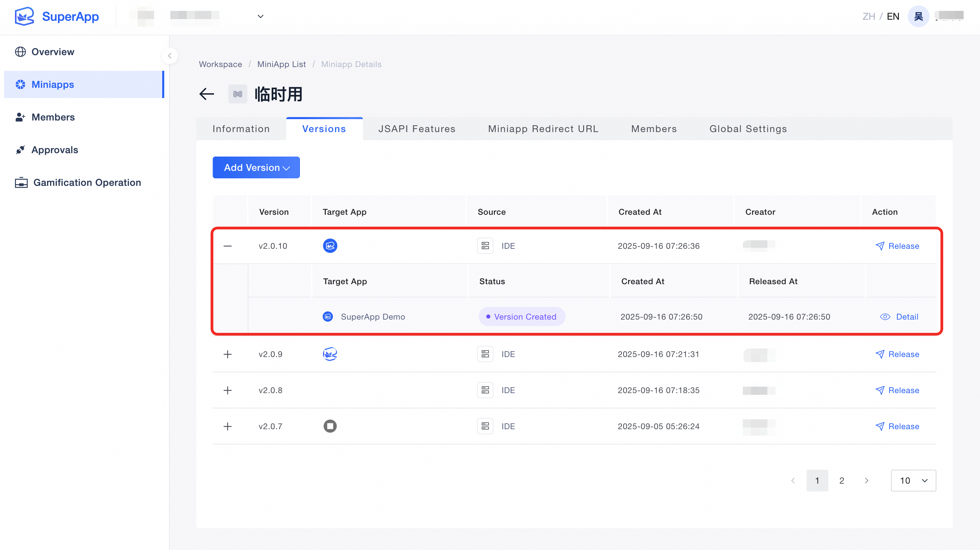Click the user avatar in the header
The image size is (980, 550).
point(918,16)
